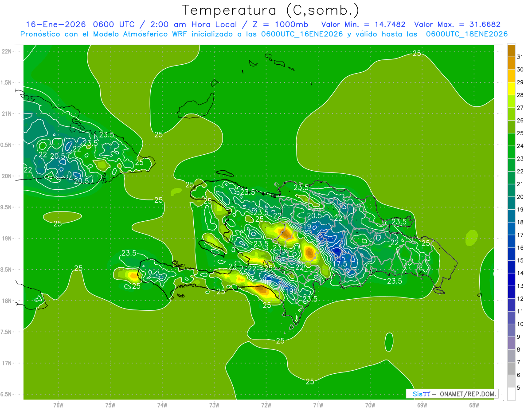Viewport: 532px width, 411px height.
Task: Click the colorbar tick label "10"
Action: [x=520, y=324]
